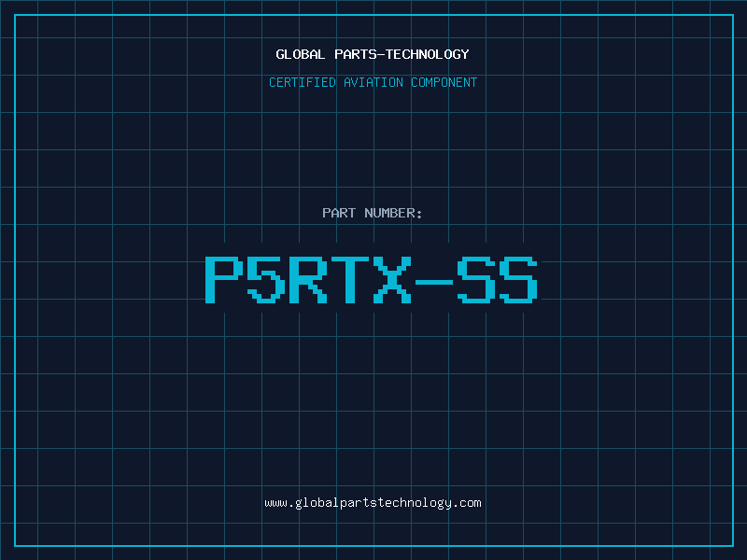This screenshot has width=747, height=560.
Task: Click the www.globalpartstechnology.com website link
Action: [373, 503]
